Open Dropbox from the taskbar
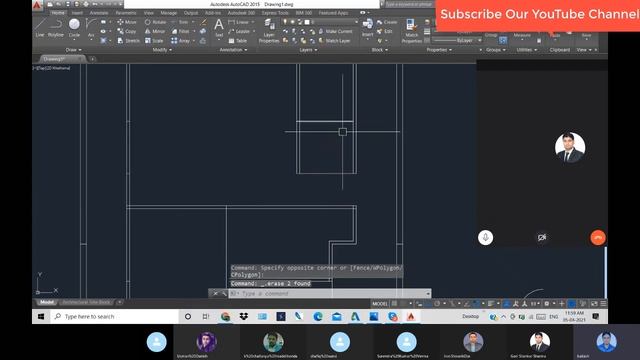Viewport: 640px width, 360px height. (x=244, y=316)
